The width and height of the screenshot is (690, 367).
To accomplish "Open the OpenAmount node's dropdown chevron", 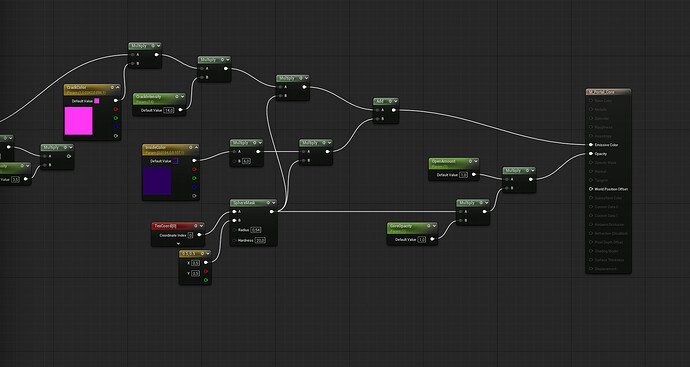I will (476, 161).
